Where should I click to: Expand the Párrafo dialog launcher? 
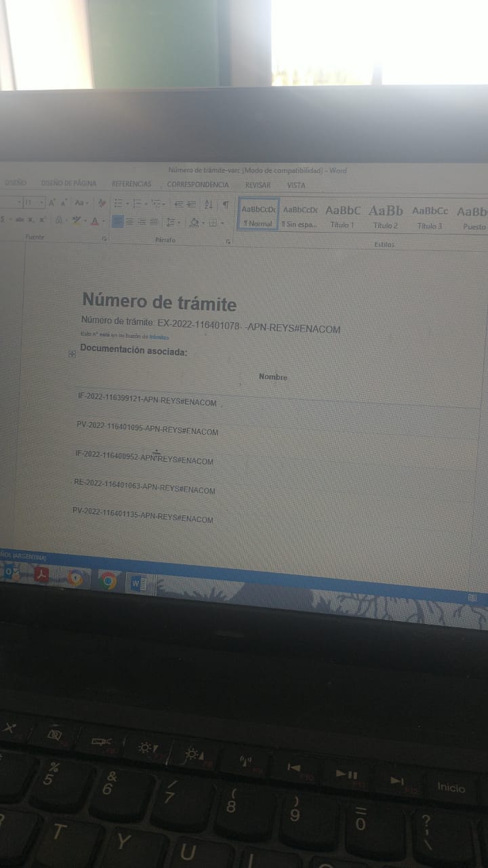coord(227,241)
